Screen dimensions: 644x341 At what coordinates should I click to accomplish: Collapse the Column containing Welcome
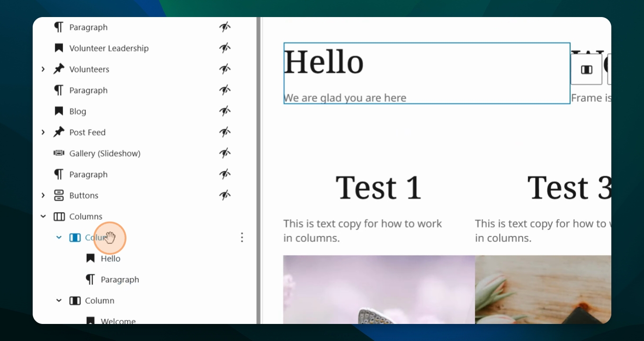click(59, 300)
